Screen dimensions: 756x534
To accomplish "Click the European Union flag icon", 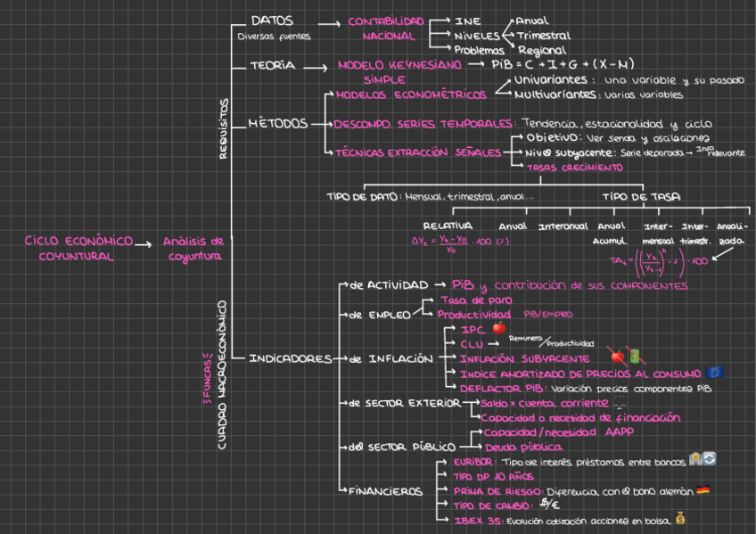I will point(713,373).
